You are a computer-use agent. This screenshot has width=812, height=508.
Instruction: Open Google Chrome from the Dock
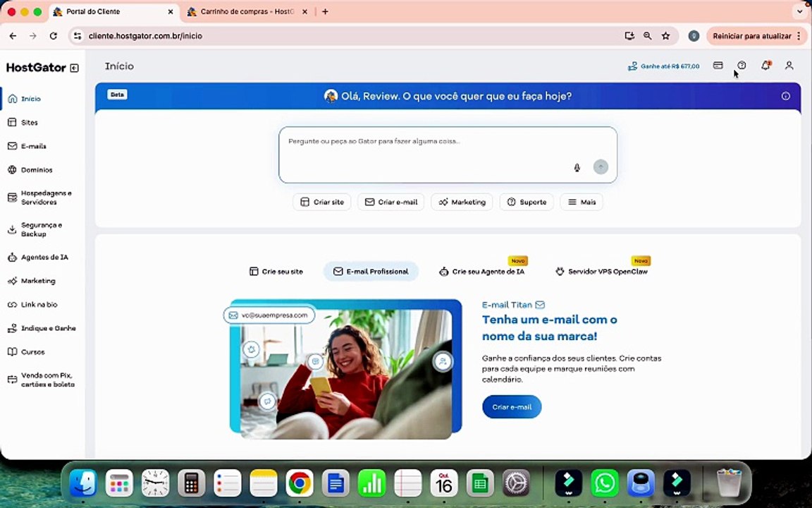click(x=300, y=483)
